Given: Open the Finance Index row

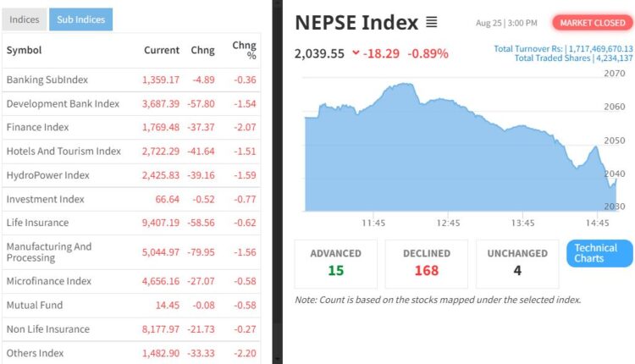Looking at the screenshot, I should tap(37, 127).
